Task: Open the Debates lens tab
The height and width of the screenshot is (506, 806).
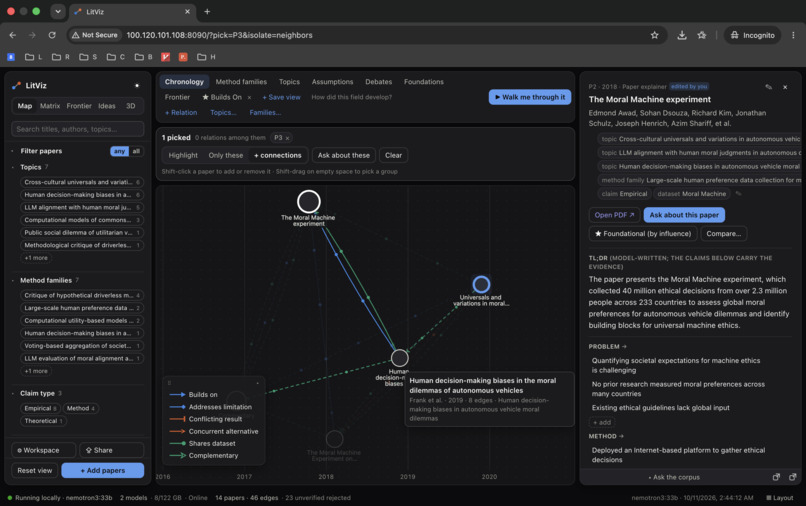Action: click(x=378, y=82)
